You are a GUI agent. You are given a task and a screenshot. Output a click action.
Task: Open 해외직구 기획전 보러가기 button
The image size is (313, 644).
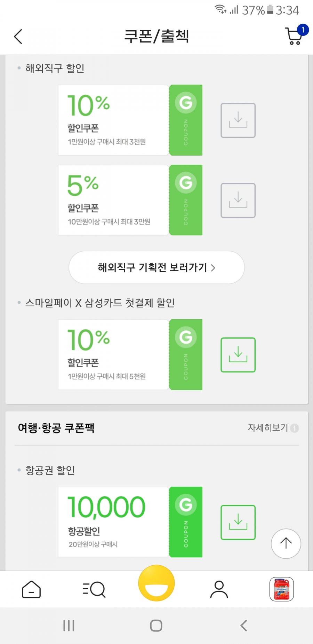coord(156,267)
